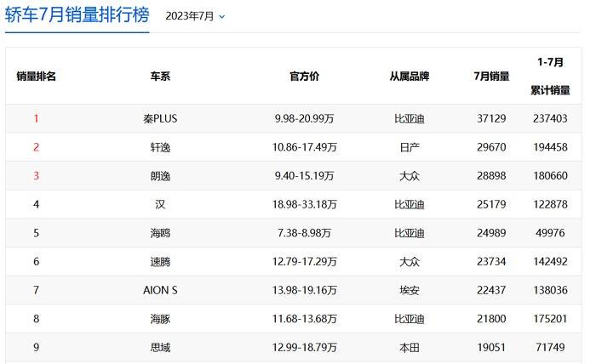Open the 轩逸 car series link
This screenshot has width=596, height=364.
point(160,147)
